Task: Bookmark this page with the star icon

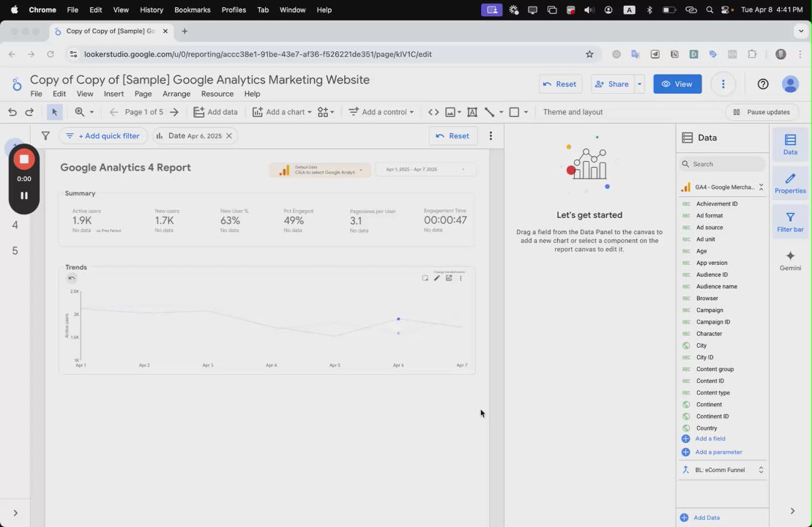Action: point(589,54)
